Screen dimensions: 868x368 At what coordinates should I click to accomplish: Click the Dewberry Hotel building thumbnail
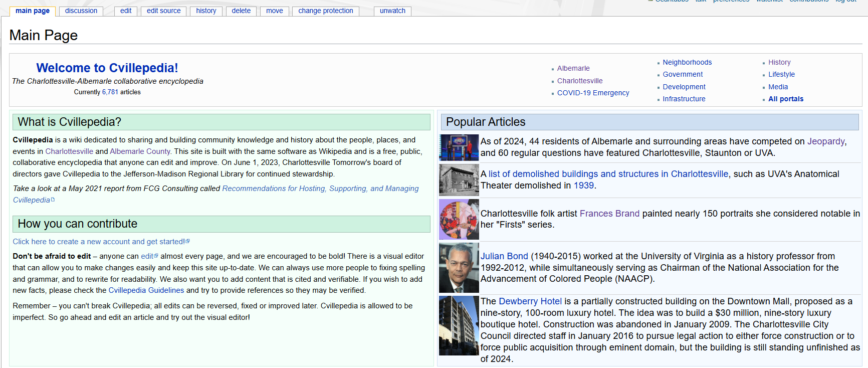[459, 326]
